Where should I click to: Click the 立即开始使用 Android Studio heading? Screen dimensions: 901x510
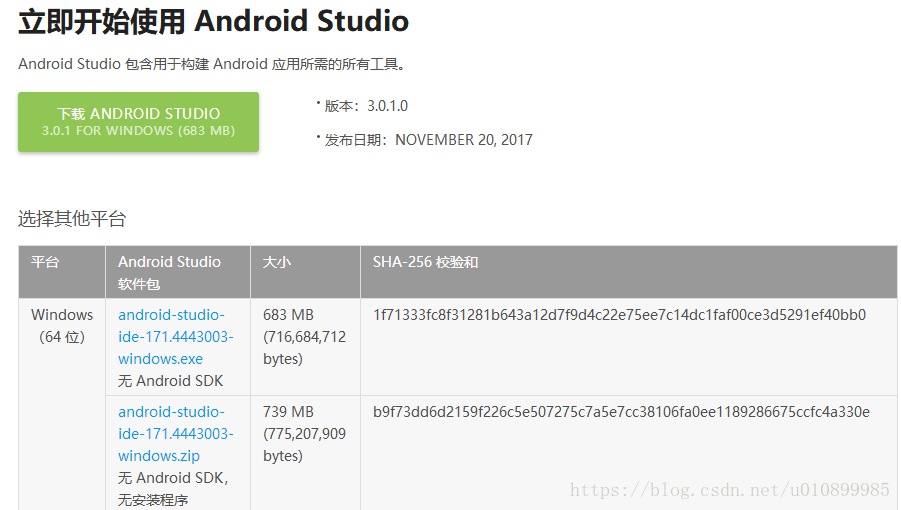click(x=213, y=21)
